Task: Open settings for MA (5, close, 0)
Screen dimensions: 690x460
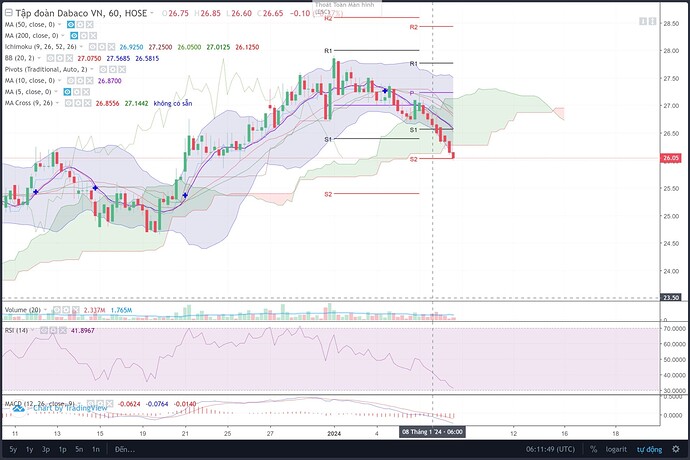Action: pyautogui.click(x=77, y=92)
